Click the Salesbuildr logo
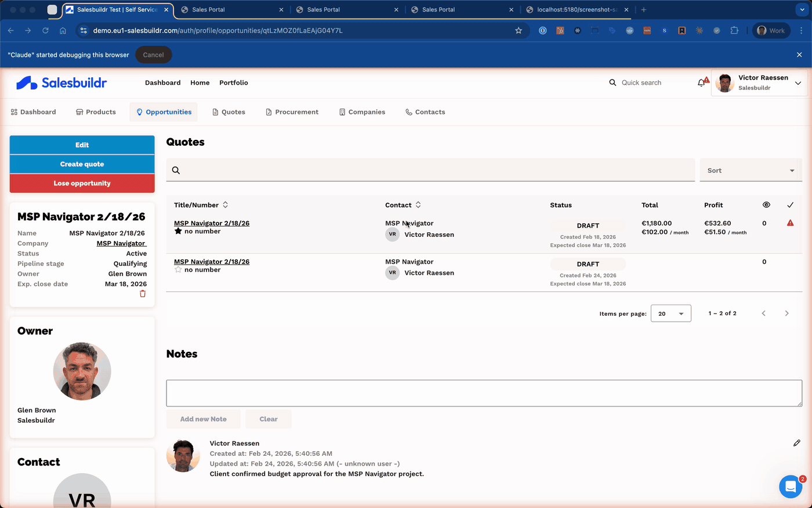Viewport: 812px width, 508px height. (61, 83)
